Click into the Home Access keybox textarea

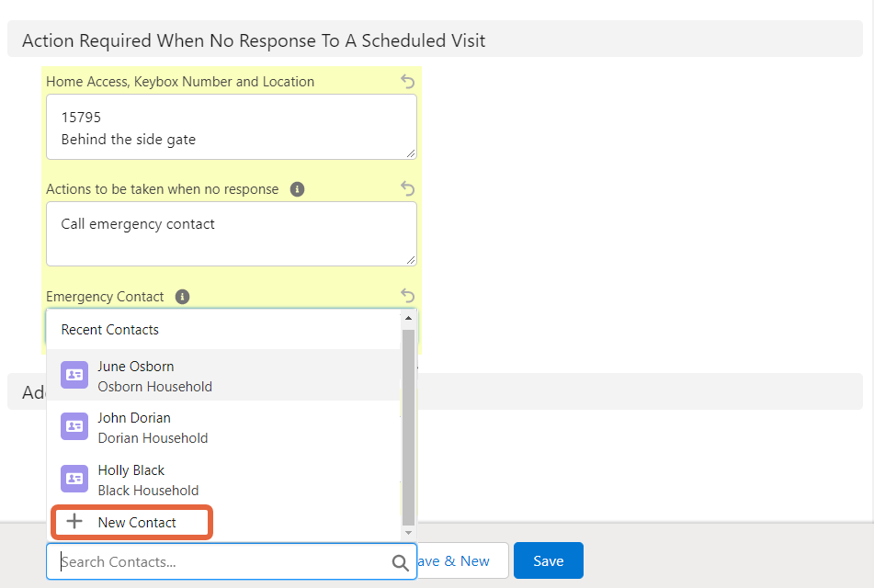pyautogui.click(x=232, y=127)
